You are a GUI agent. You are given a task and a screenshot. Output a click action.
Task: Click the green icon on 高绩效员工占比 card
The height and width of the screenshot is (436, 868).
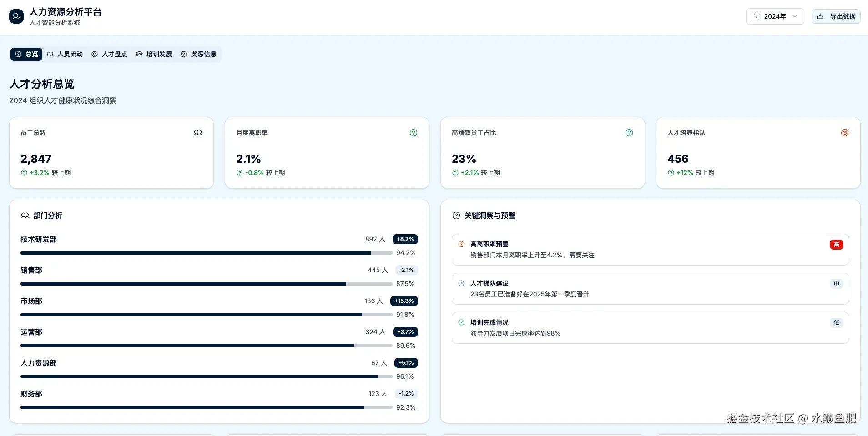click(x=629, y=133)
